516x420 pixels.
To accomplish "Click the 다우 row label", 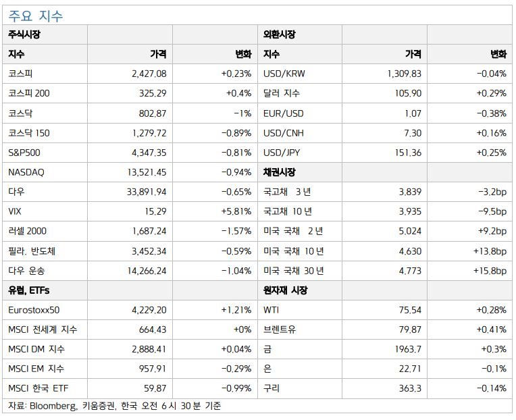I will pos(16,191).
